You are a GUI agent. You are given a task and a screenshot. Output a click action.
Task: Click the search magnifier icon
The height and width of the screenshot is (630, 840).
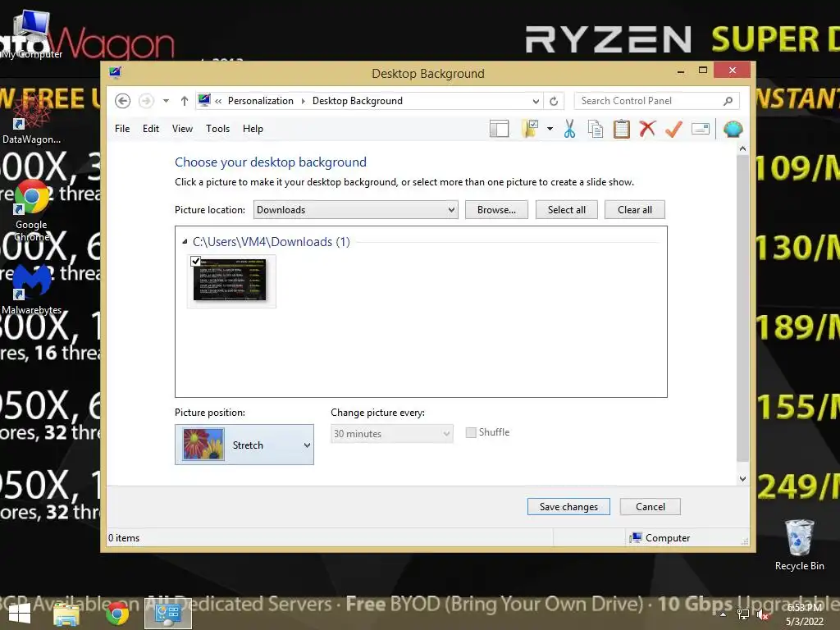pyautogui.click(x=728, y=101)
